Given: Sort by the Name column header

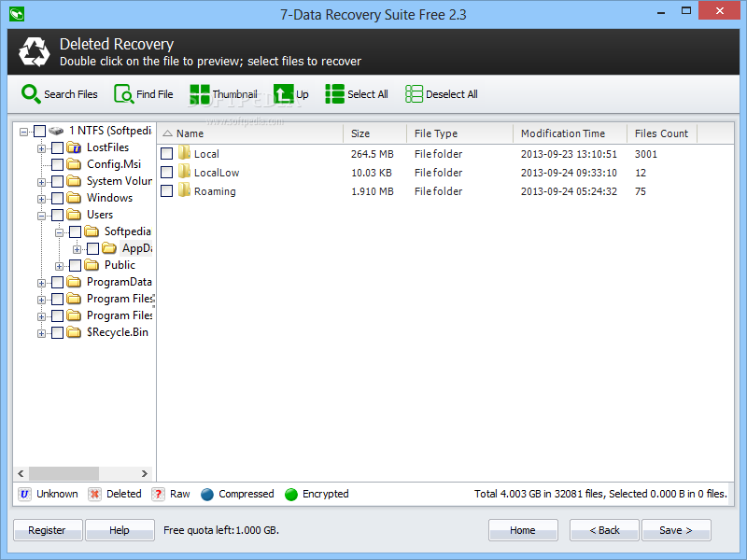Looking at the screenshot, I should pos(250,133).
